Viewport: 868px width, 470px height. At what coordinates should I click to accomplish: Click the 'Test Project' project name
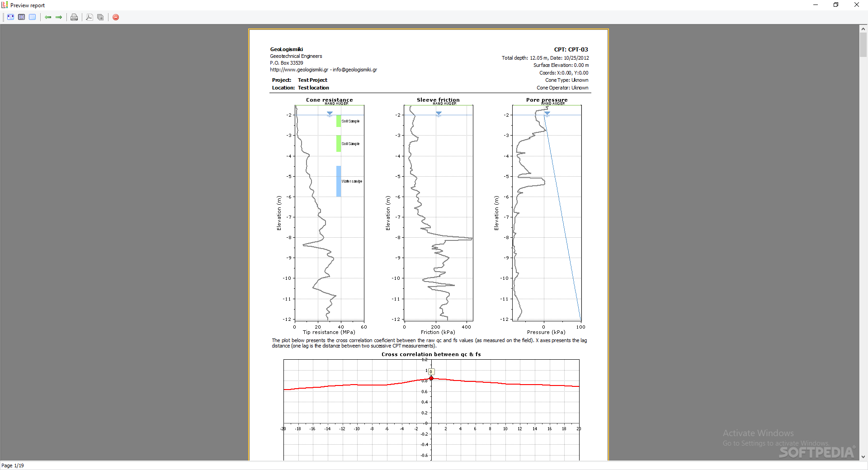coord(312,80)
